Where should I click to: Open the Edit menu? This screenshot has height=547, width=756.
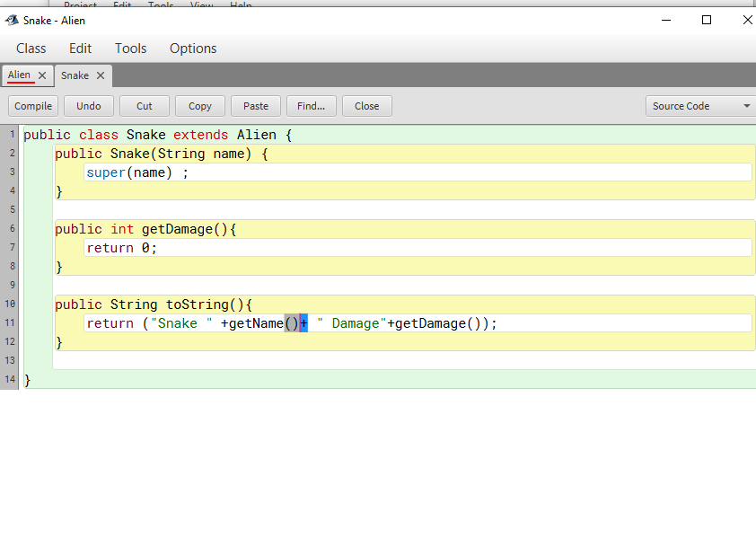click(x=80, y=49)
